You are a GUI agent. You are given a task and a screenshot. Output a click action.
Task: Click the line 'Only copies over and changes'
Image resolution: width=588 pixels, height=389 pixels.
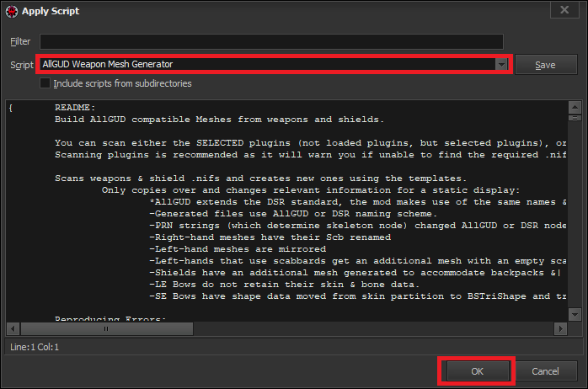tap(311, 190)
